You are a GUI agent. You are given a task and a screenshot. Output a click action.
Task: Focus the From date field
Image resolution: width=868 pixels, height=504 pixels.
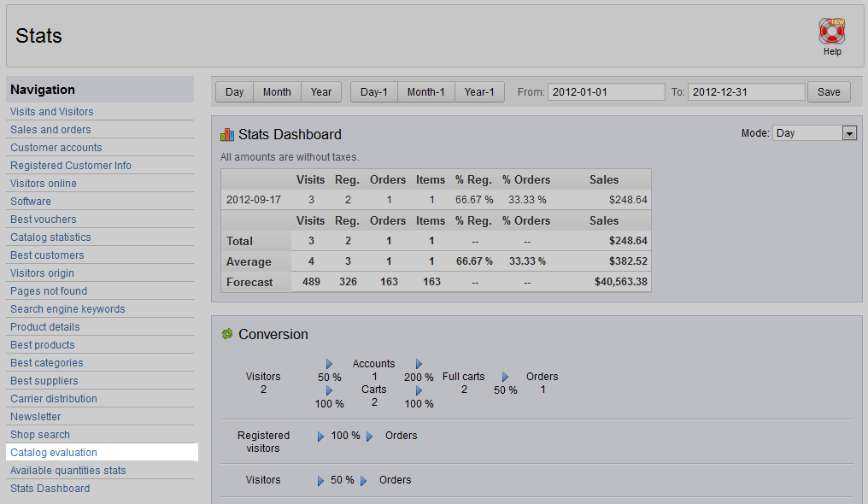pyautogui.click(x=607, y=92)
